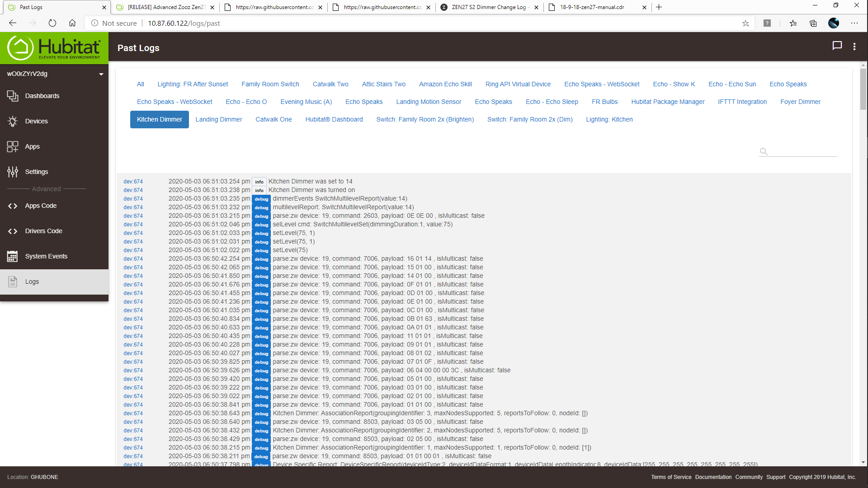Click the question mark extension icon
868x488 pixels.
[767, 23]
